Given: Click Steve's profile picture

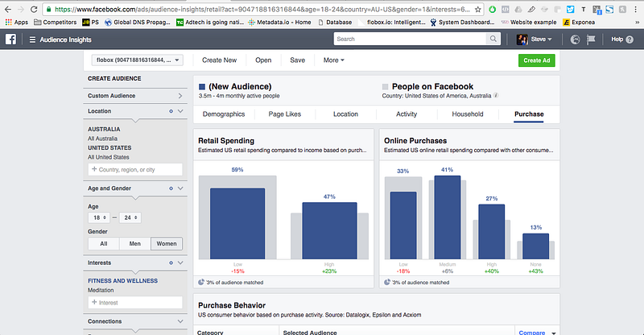Looking at the screenshot, I should coord(522,39).
